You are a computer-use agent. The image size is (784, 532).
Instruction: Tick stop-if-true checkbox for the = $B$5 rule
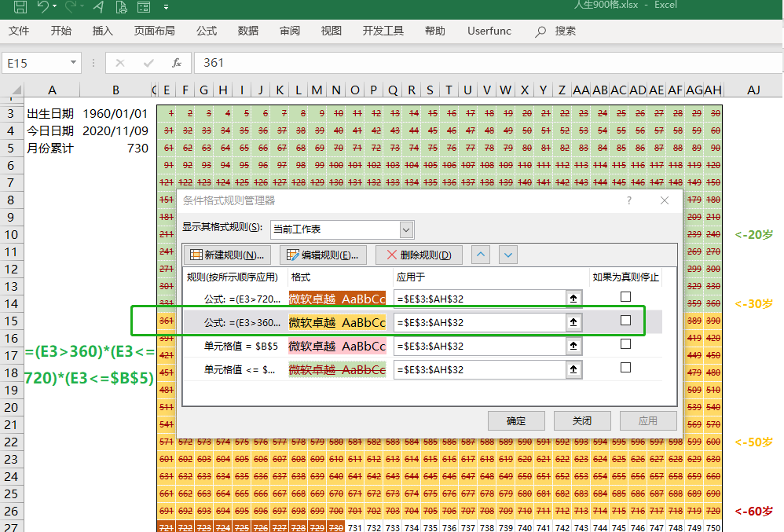[625, 344]
